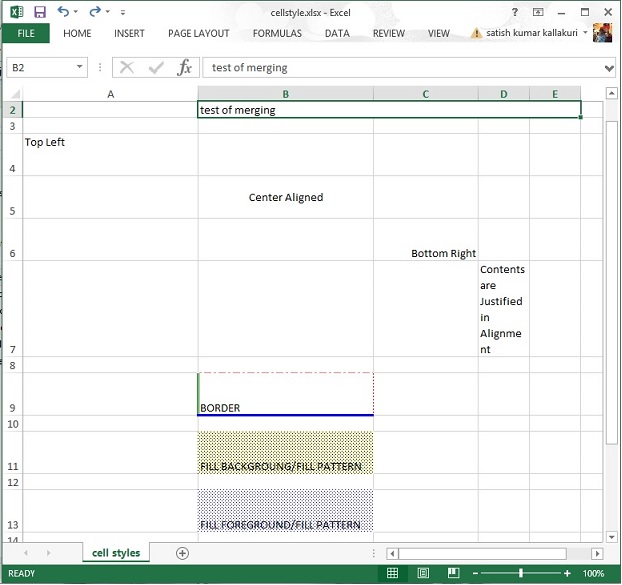Click the zoom slider handle
622x585 pixels.
(521, 574)
